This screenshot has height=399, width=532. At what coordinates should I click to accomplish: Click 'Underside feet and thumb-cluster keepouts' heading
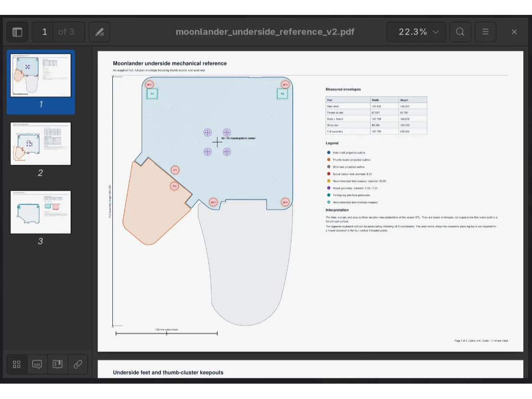coord(168,373)
